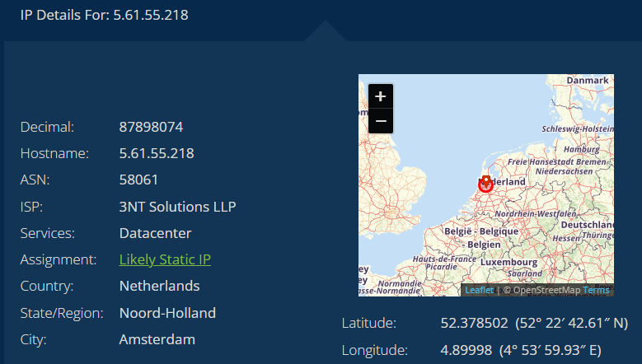Click the OpenStreetMap attribution text

click(x=542, y=290)
